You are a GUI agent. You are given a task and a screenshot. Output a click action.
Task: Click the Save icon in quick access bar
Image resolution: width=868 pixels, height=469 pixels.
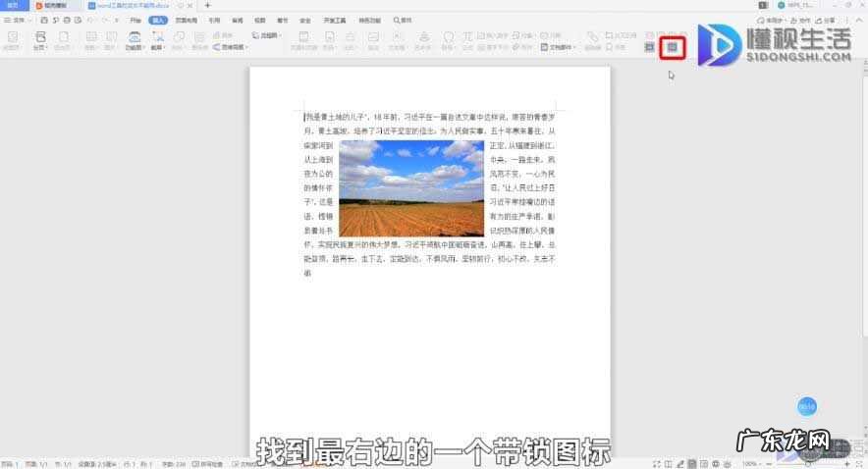click(44, 20)
